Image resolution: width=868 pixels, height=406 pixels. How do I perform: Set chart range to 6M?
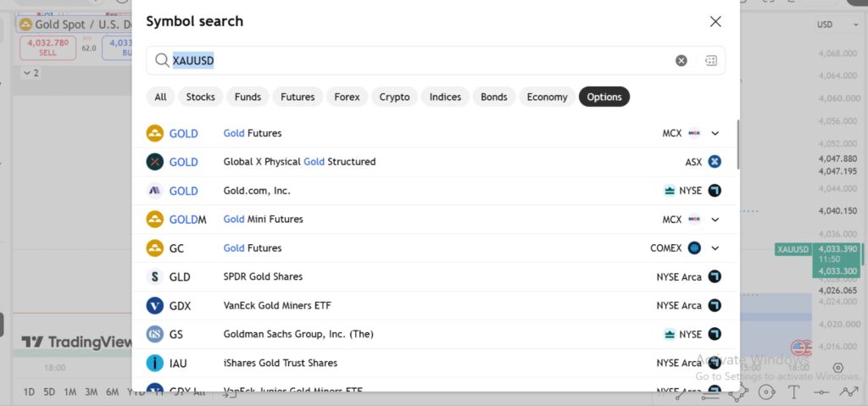(113, 392)
